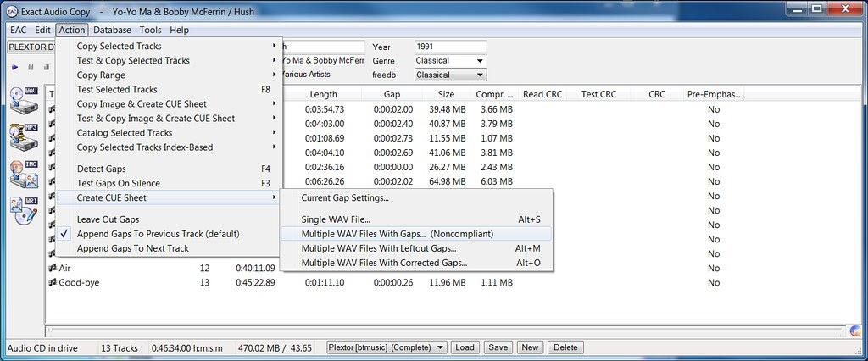The height and width of the screenshot is (361, 868).
Task: Open the EAC menu
Action: (x=19, y=30)
